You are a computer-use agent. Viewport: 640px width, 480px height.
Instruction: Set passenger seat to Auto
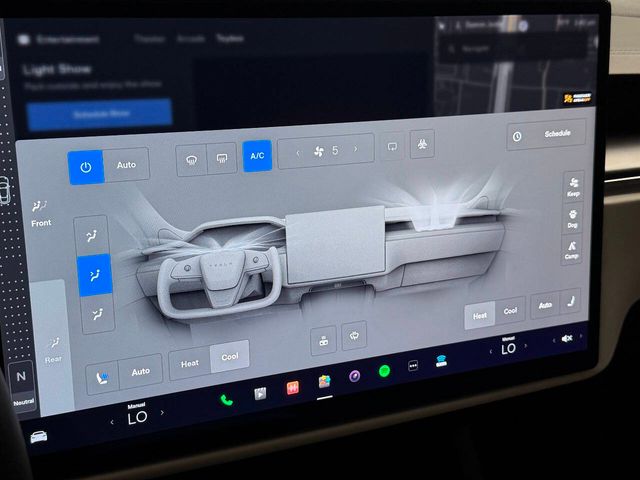pyautogui.click(x=545, y=305)
